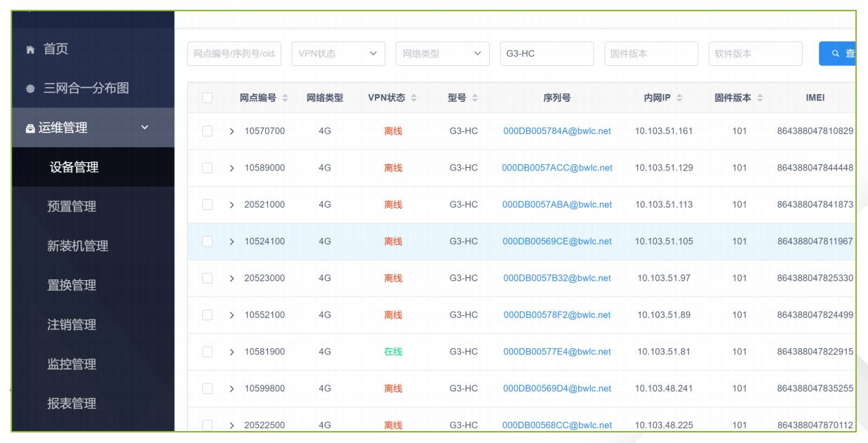Click IMEI value 864388047810829

click(x=815, y=131)
